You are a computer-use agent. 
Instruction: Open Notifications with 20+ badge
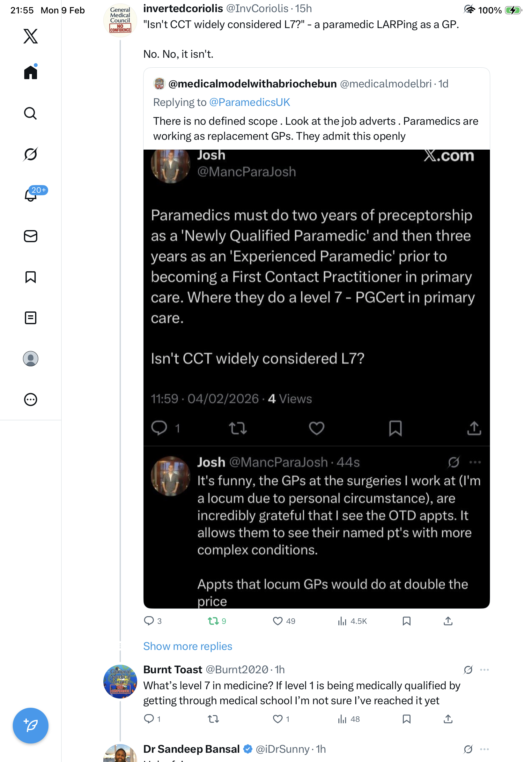click(31, 195)
